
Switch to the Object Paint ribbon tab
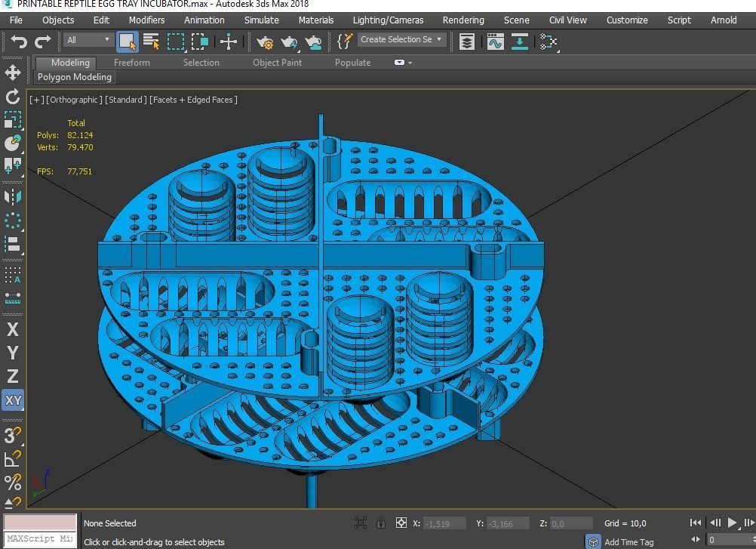point(277,63)
